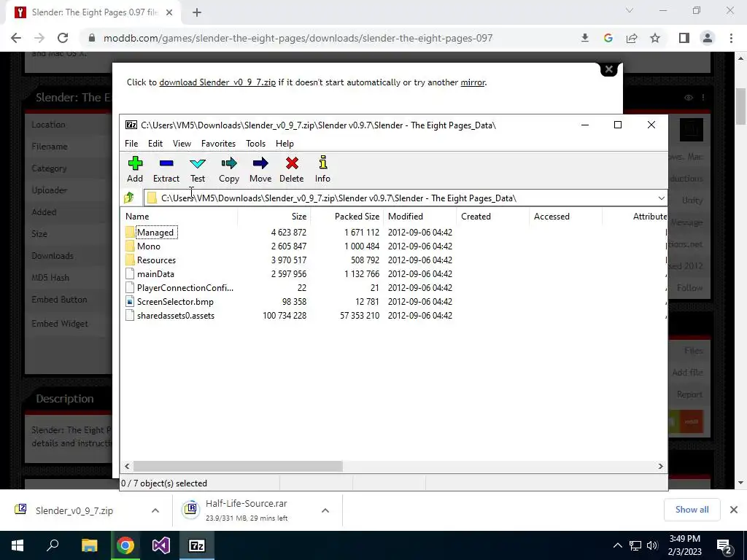Click the left arrow of horizontal scrollbar
Image resolution: width=747 pixels, height=560 pixels.
click(x=127, y=466)
